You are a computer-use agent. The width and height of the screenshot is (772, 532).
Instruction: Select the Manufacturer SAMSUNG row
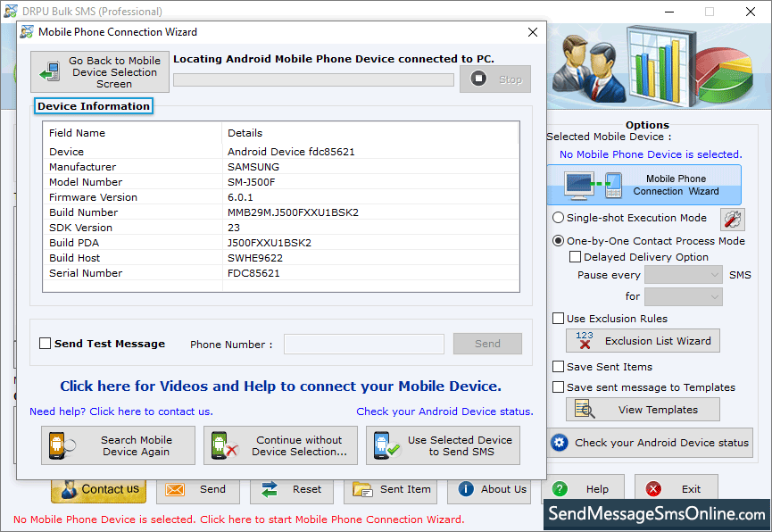[x=280, y=167]
